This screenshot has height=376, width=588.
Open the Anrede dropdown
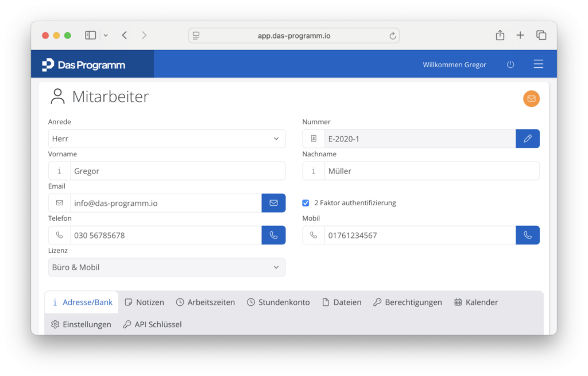click(x=167, y=139)
